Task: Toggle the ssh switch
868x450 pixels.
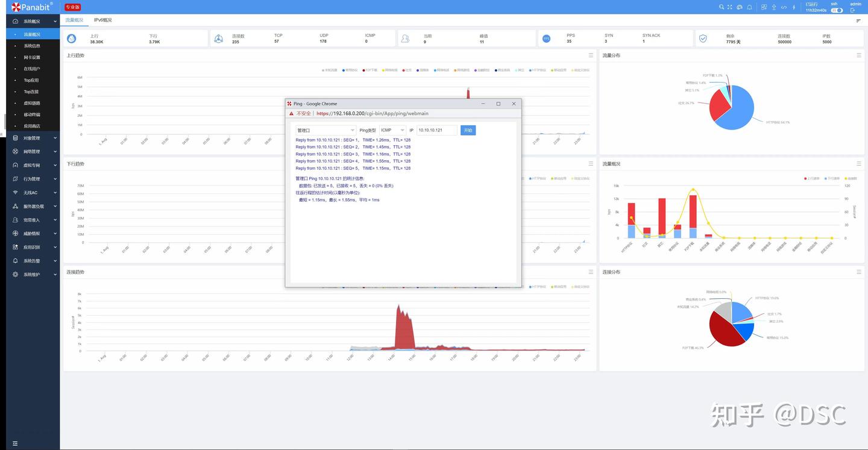Action: pyautogui.click(x=837, y=10)
